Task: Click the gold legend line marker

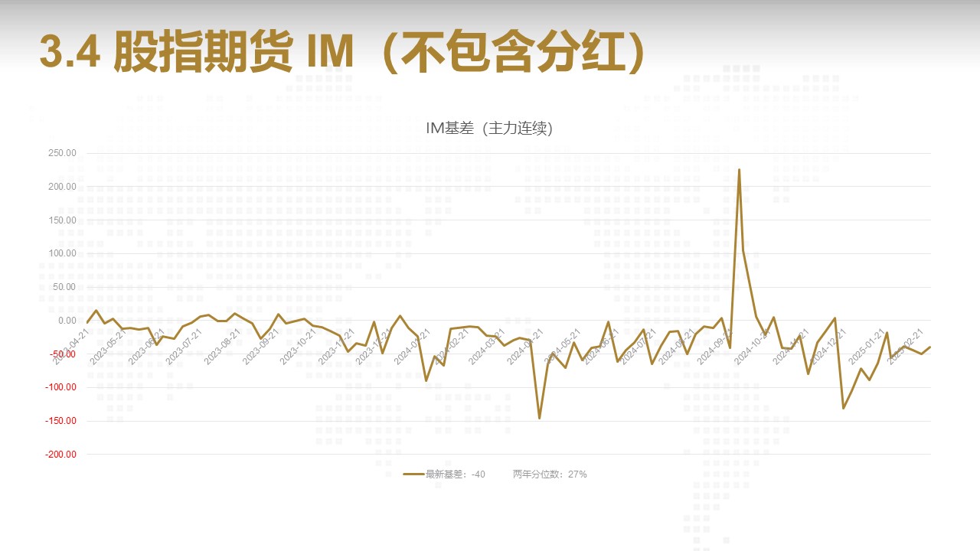Action: [x=413, y=474]
